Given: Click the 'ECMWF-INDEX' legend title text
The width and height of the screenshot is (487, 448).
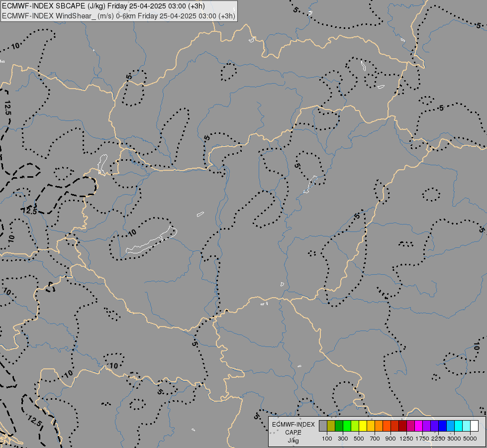Looking at the screenshot, I should (293, 425).
